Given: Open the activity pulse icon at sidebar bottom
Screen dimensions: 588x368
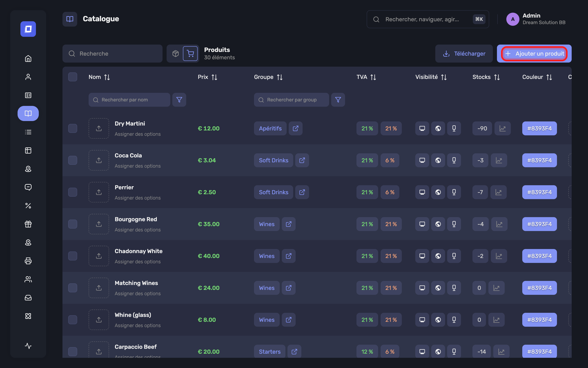Looking at the screenshot, I should click(28, 346).
